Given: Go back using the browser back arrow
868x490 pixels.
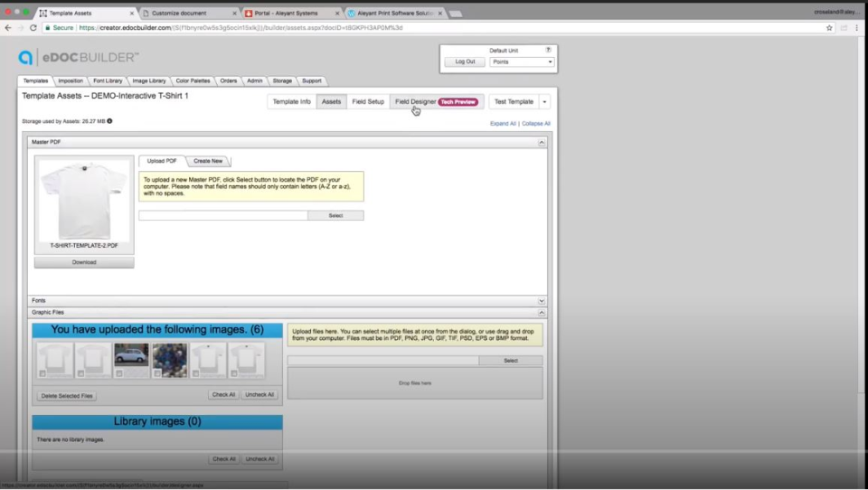Looking at the screenshot, I should tap(8, 28).
